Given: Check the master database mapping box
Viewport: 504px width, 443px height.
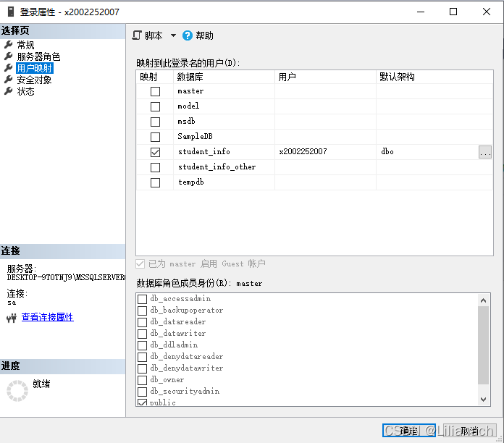Looking at the screenshot, I should pyautogui.click(x=155, y=91).
